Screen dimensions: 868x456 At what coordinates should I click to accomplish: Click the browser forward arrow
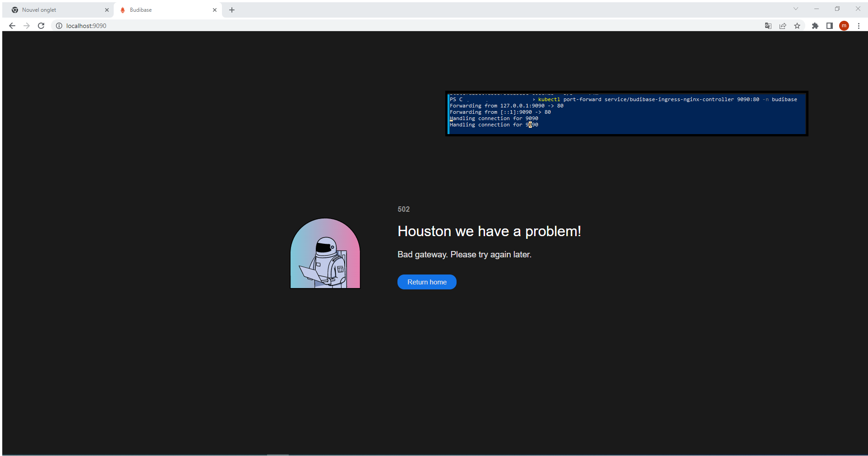click(27, 26)
